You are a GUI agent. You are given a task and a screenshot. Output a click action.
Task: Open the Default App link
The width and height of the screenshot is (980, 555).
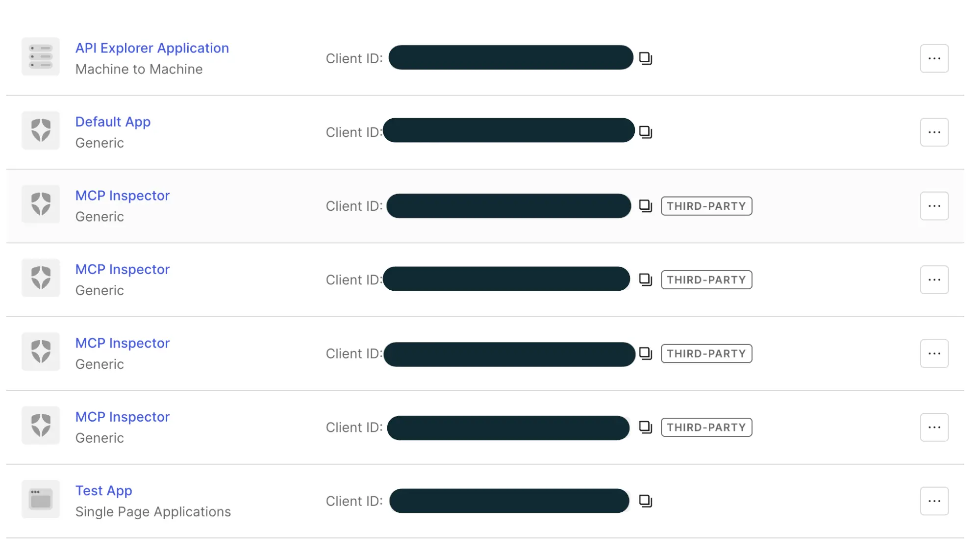coord(113,121)
